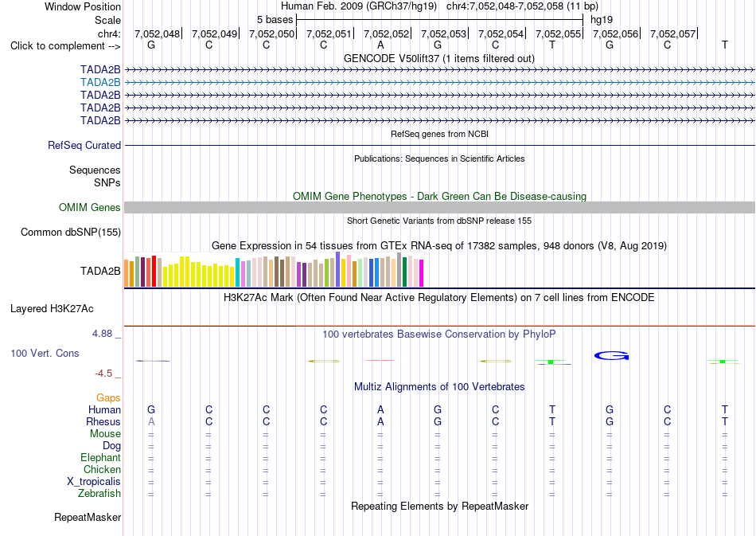Image resolution: width=756 pixels, height=536 pixels.
Task: Click the dark green bar in GTEx chart
Action: 405,272
